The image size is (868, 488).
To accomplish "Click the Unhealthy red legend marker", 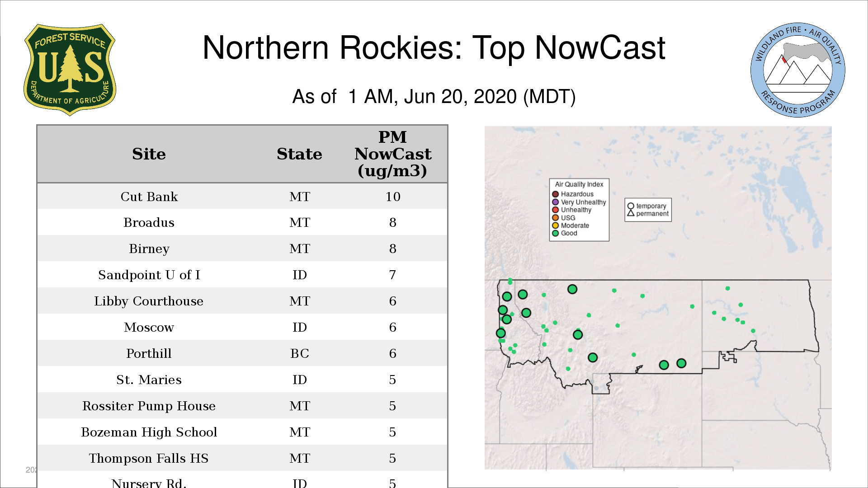I will click(555, 210).
